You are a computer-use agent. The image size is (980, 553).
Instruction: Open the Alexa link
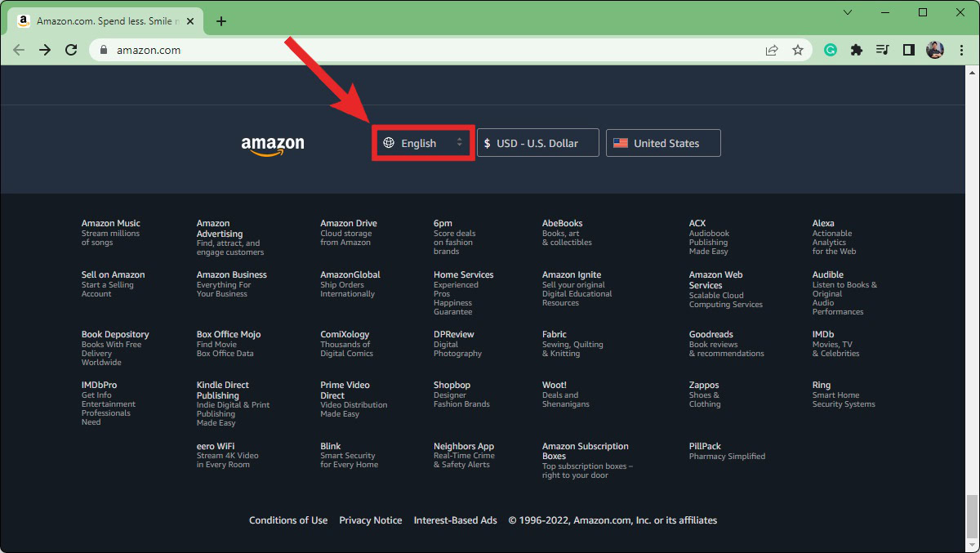[x=823, y=223]
